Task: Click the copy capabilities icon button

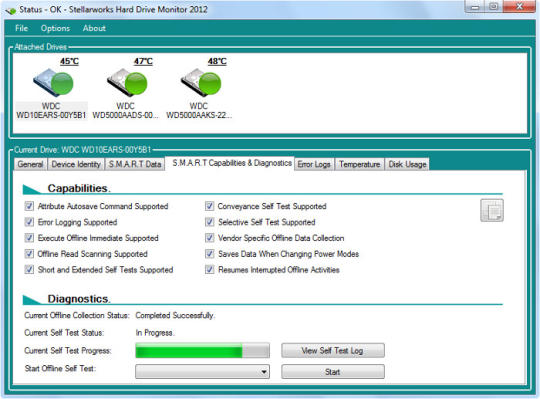Action: point(492,210)
